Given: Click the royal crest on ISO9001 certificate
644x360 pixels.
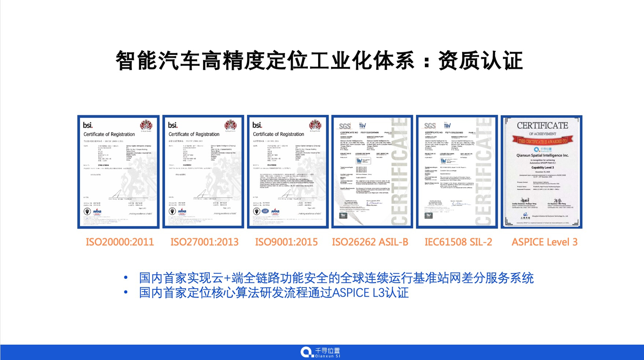Looking at the screenshot, I should coord(315,125).
